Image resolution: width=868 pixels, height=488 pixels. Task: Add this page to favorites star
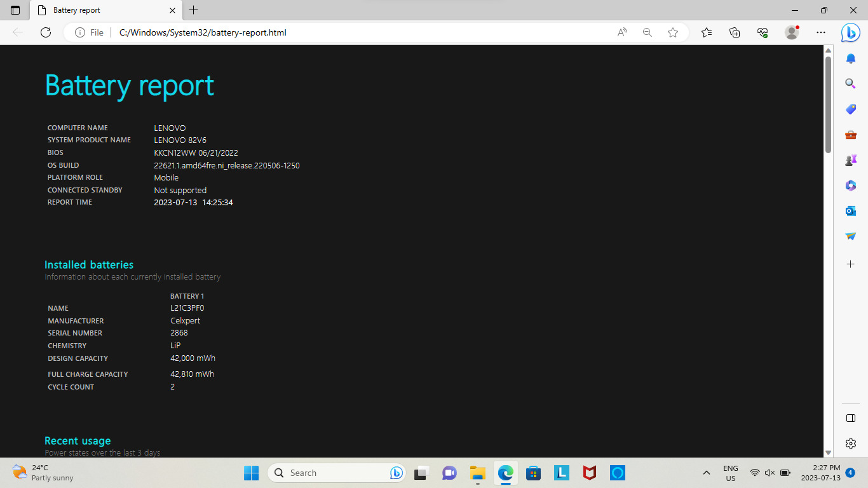coord(673,32)
